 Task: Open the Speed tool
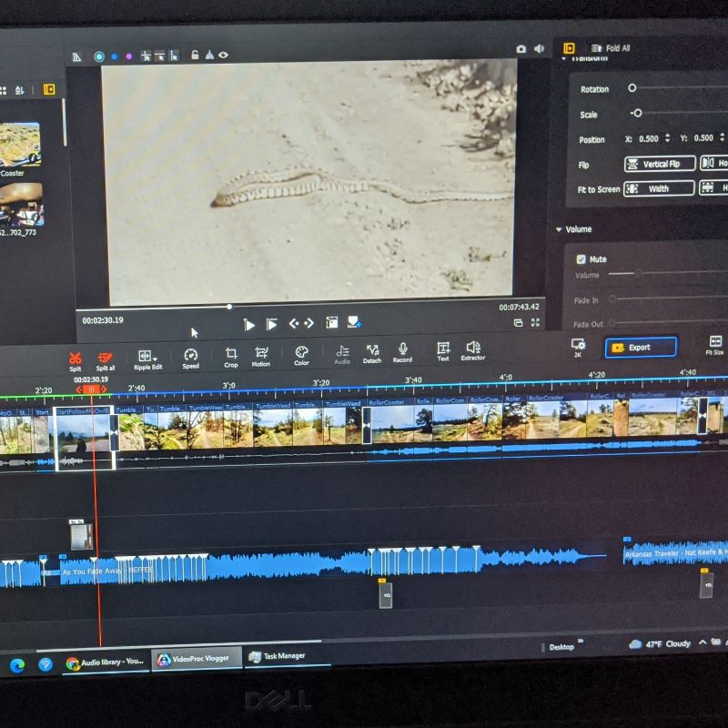pos(190,355)
